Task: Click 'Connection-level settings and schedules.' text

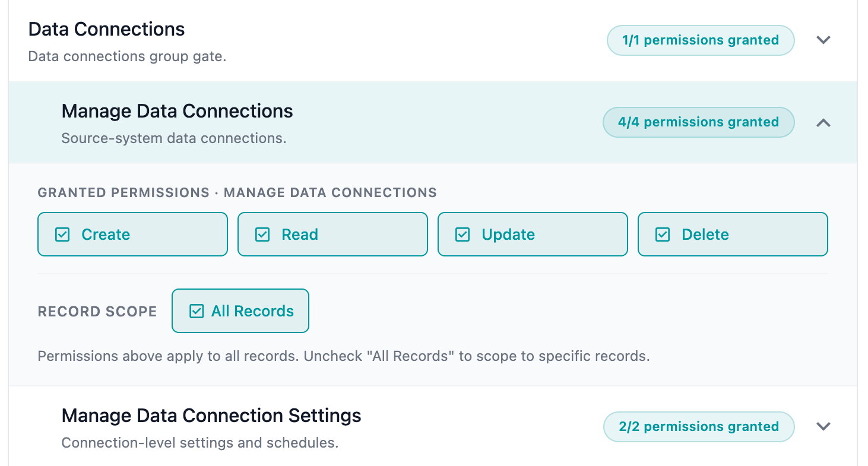Action: (200, 443)
